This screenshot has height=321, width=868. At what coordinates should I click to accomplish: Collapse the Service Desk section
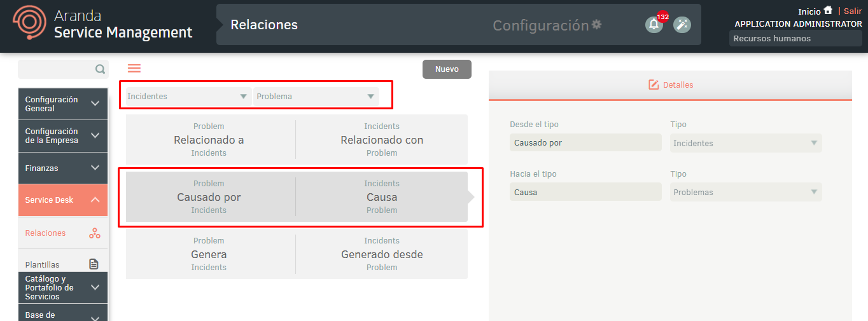(63, 200)
